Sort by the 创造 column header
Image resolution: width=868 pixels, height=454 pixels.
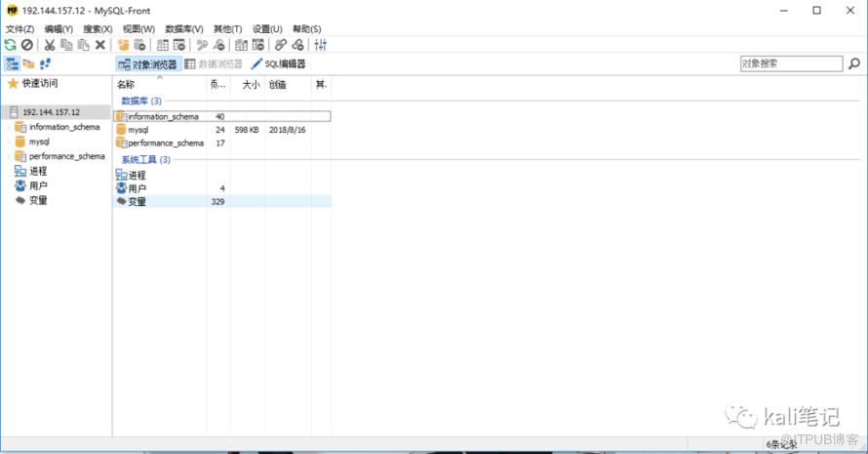pos(288,84)
